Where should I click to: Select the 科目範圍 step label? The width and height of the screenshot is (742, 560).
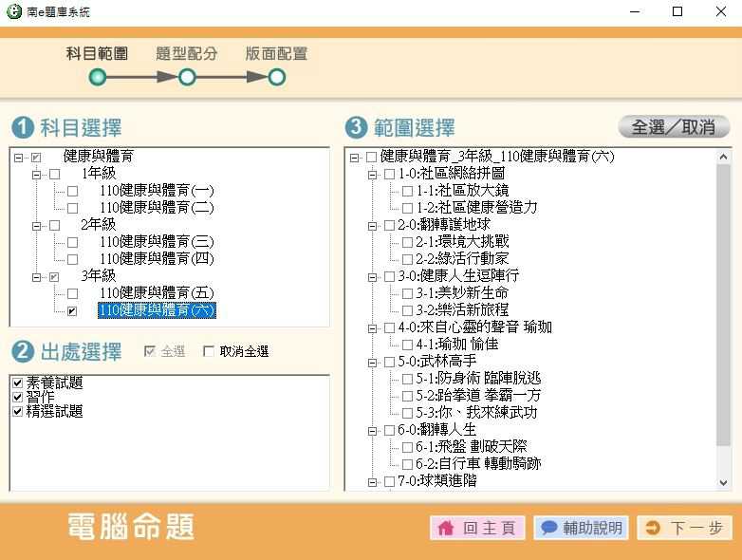tap(97, 53)
